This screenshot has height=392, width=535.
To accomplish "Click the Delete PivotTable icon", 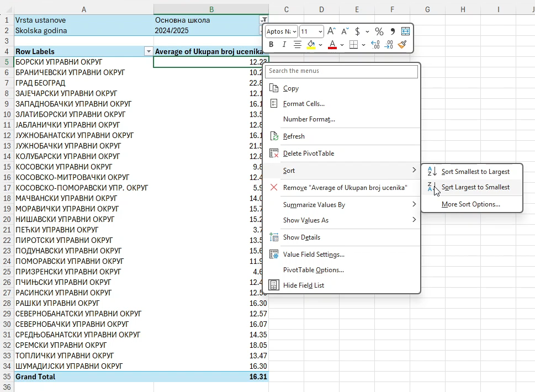I will (274, 153).
